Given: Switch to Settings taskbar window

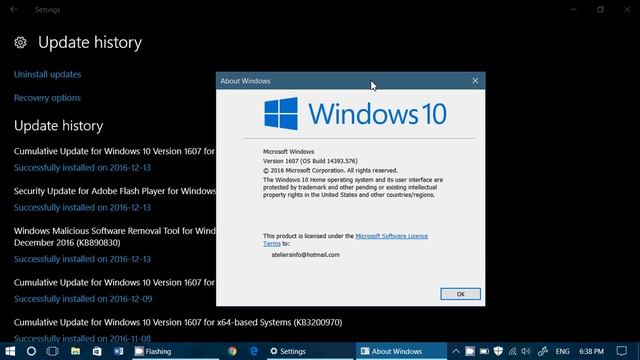Looking at the screenshot, I should point(310,351).
